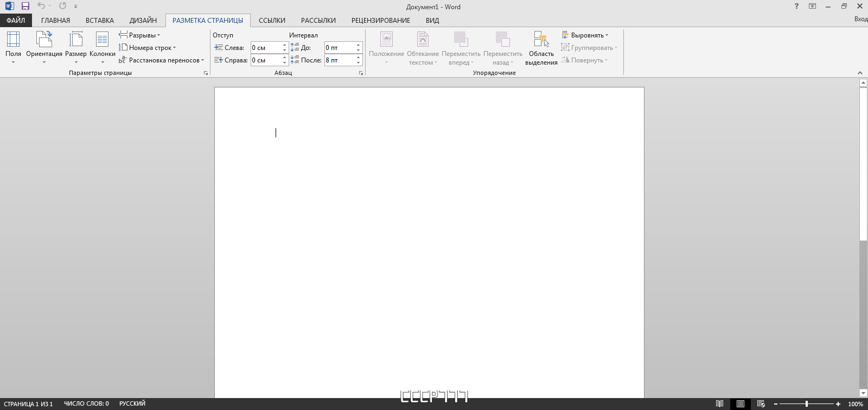Open Word Help question mark icon
This screenshot has height=410, width=868.
coord(796,7)
